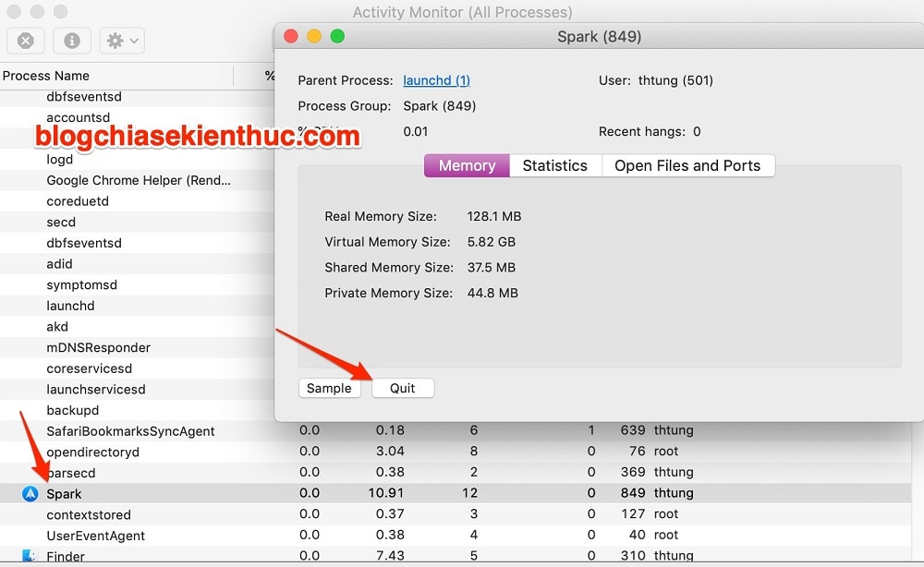Click the 44.8 MB Private Memory Size value
This screenshot has height=567, width=924.
(492, 294)
